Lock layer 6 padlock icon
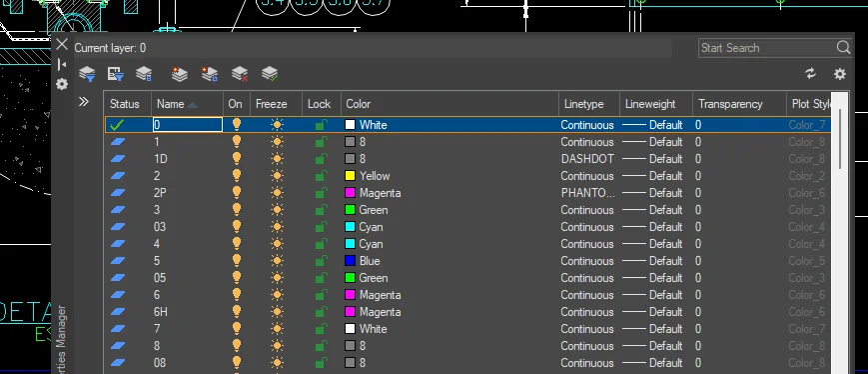 coord(321,295)
